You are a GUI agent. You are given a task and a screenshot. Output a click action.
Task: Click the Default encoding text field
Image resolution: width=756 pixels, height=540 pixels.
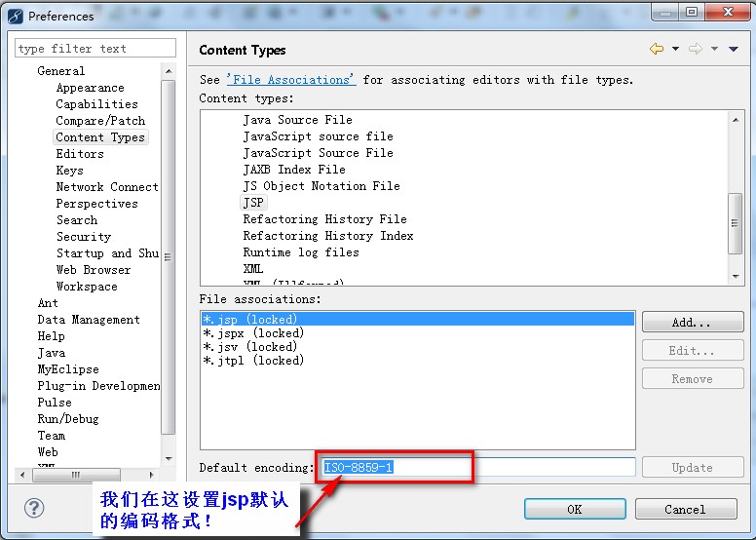(x=477, y=467)
